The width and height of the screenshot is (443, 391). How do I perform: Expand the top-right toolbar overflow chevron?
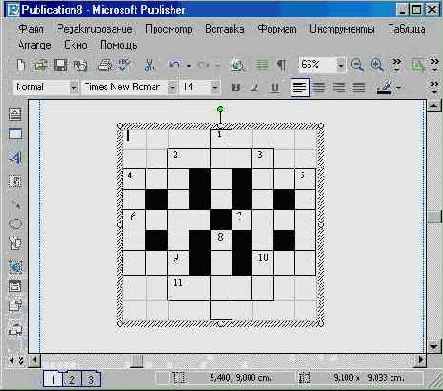434,65
